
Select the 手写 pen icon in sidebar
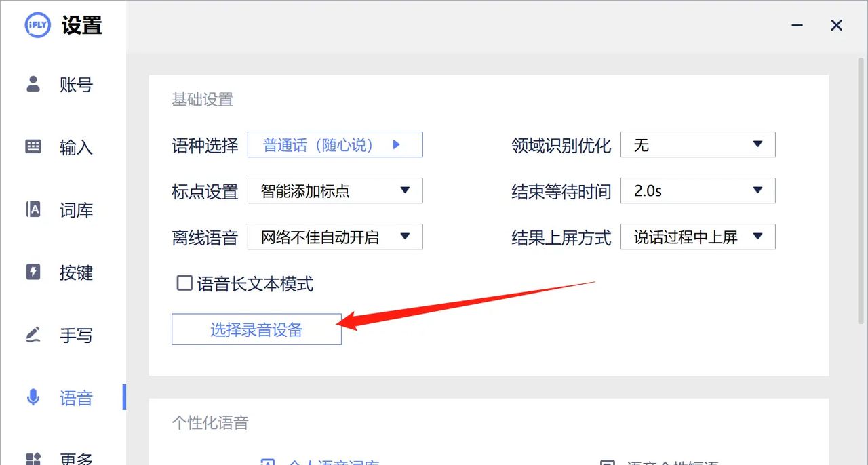33,336
